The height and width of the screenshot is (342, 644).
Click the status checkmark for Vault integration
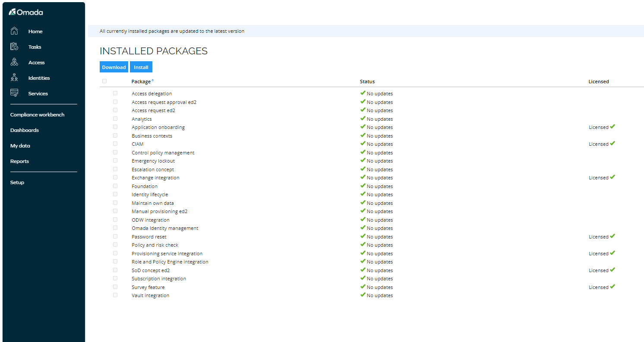[x=363, y=295]
